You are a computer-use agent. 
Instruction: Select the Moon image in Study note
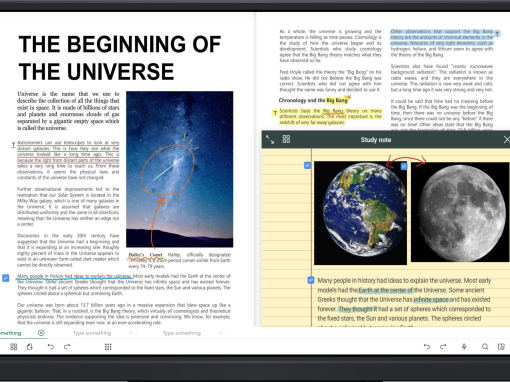[460, 212]
